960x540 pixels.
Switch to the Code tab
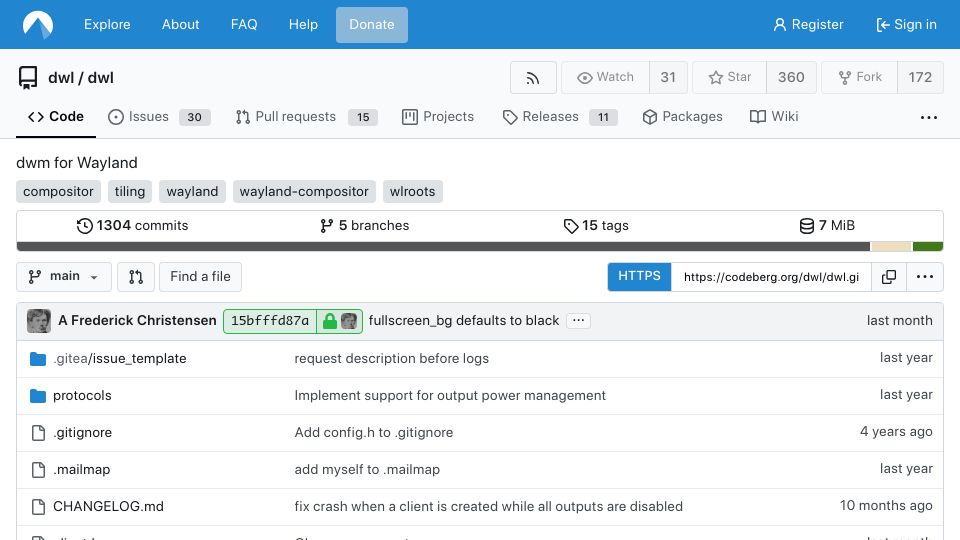(x=56, y=117)
